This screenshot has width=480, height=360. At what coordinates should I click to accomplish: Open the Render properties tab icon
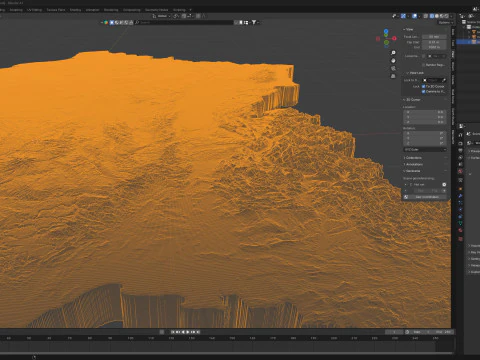click(x=460, y=144)
